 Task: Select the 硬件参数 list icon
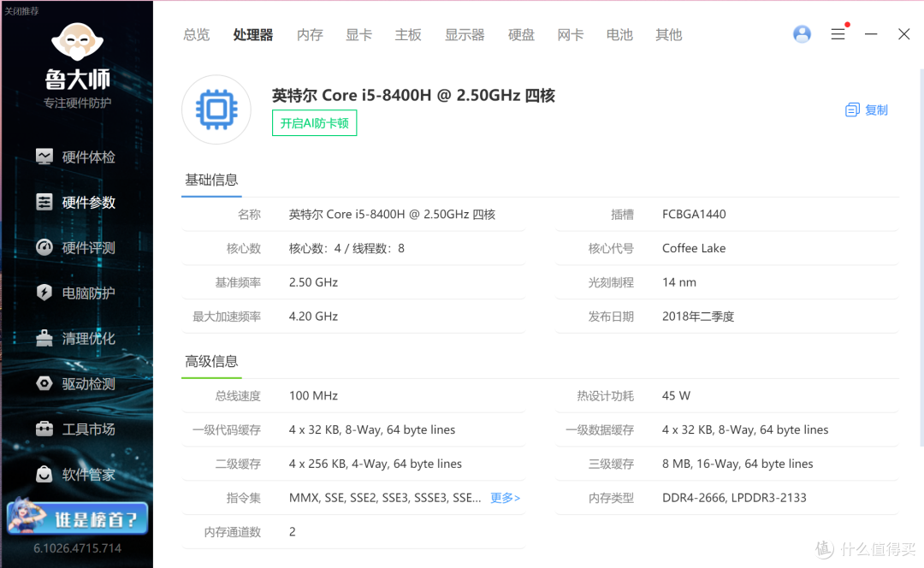point(44,202)
